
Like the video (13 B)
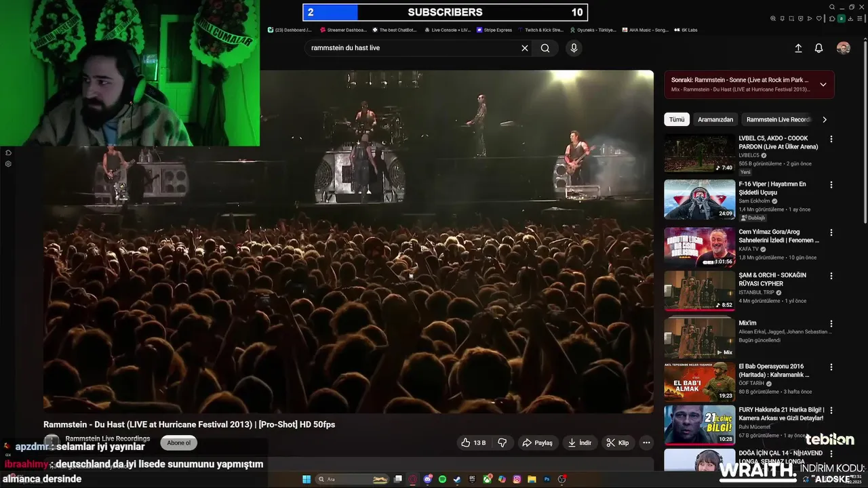point(474,443)
